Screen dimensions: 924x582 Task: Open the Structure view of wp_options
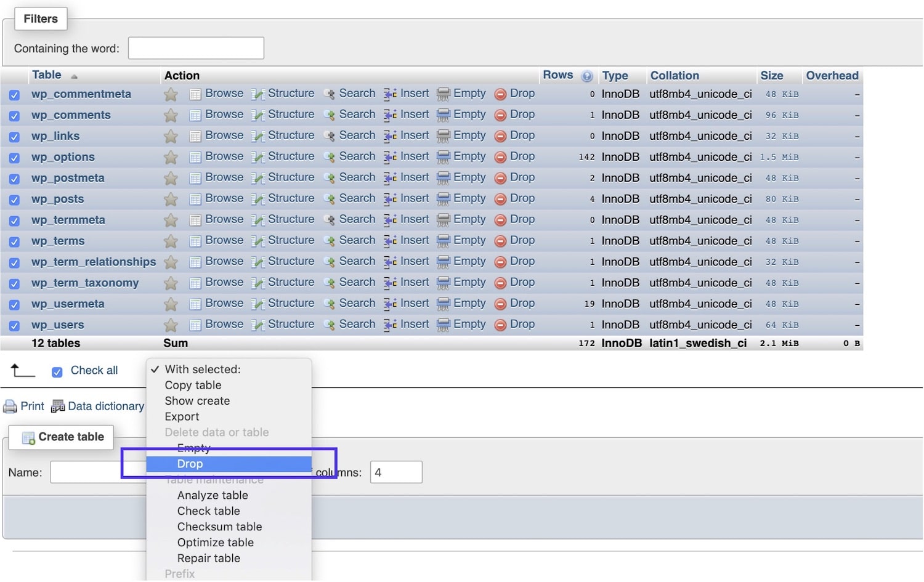point(290,156)
